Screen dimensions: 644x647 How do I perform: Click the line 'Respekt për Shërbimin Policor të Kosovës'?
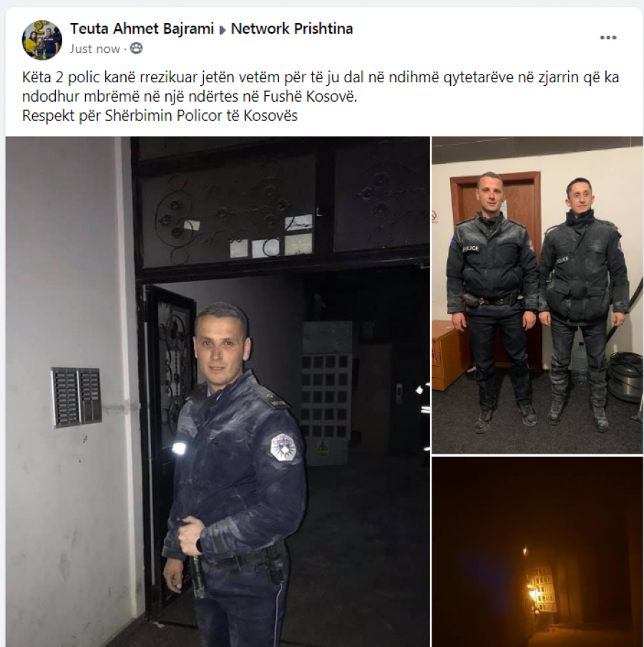tap(160, 115)
